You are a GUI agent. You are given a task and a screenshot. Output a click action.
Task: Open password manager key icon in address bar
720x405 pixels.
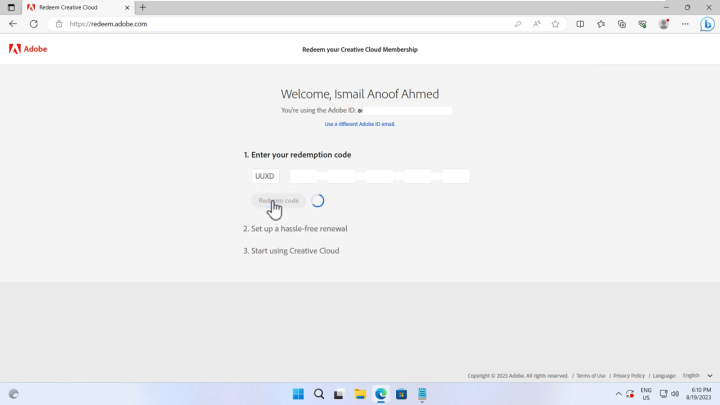point(518,24)
